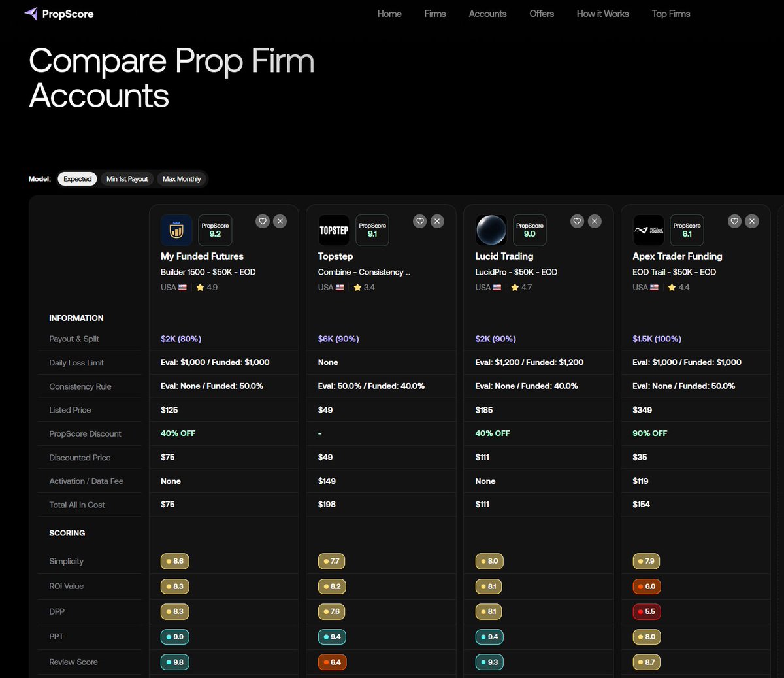Select the Max Monthly model
The width and height of the screenshot is (784, 678).
[x=182, y=179]
